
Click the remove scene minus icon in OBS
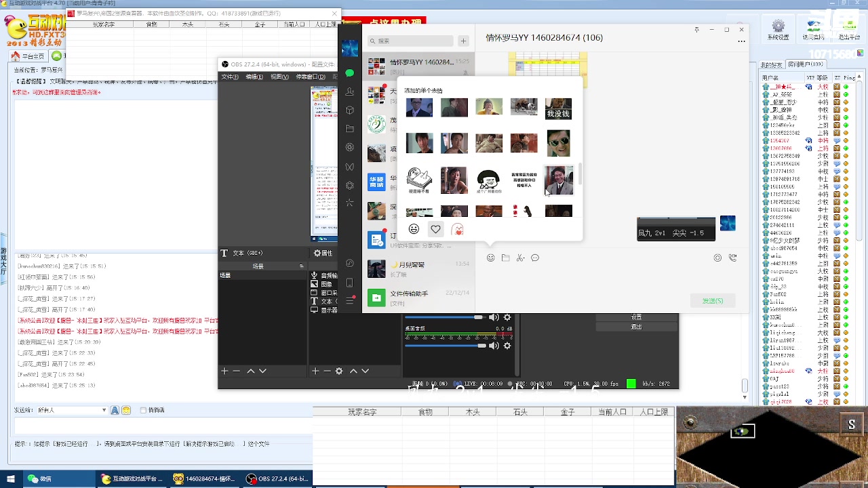tap(237, 371)
